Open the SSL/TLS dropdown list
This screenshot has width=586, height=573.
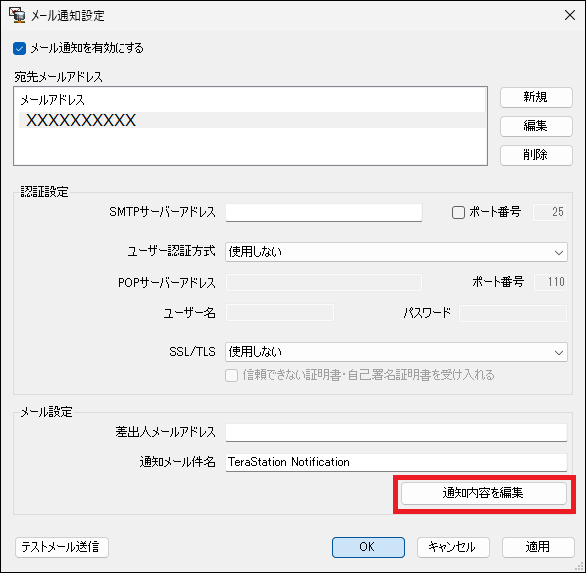(396, 352)
